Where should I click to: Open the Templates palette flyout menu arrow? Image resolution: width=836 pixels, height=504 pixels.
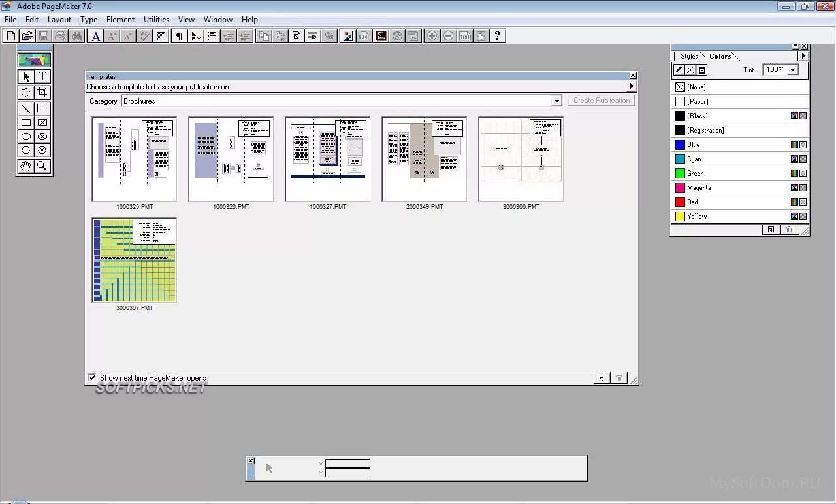click(632, 86)
